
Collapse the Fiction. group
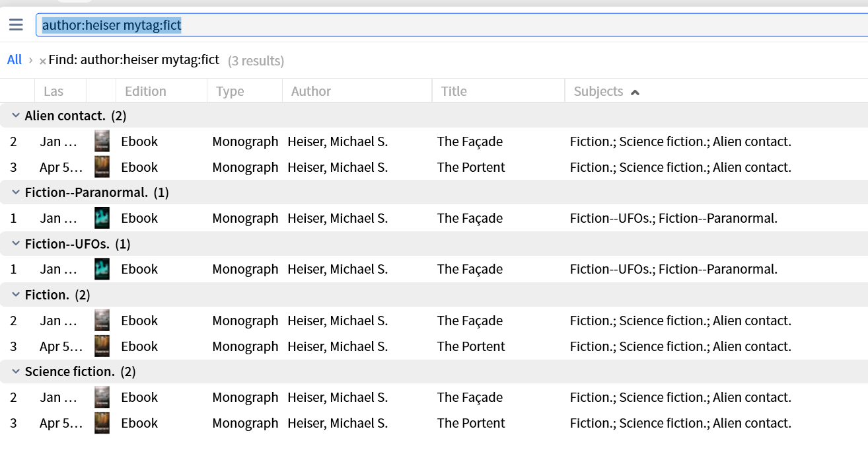[x=16, y=295]
